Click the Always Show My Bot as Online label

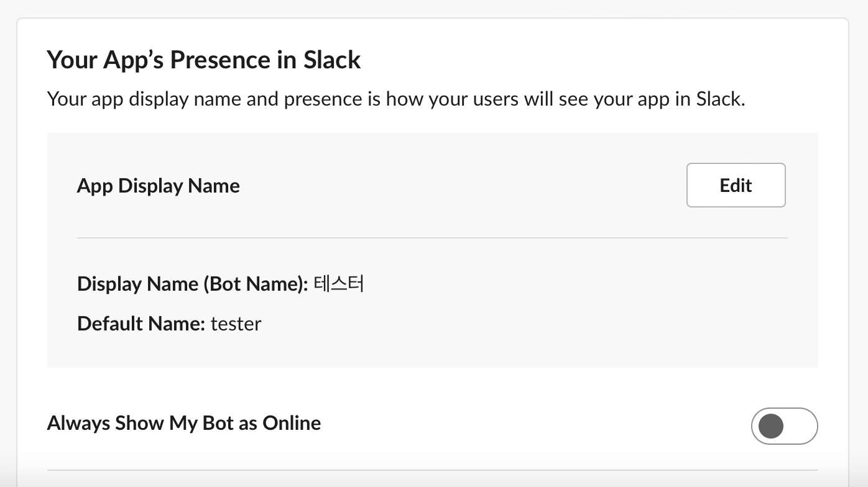point(184,423)
